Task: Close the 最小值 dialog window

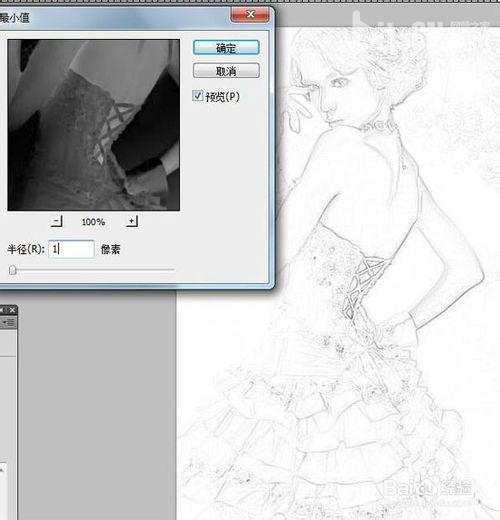Action: [x=250, y=14]
